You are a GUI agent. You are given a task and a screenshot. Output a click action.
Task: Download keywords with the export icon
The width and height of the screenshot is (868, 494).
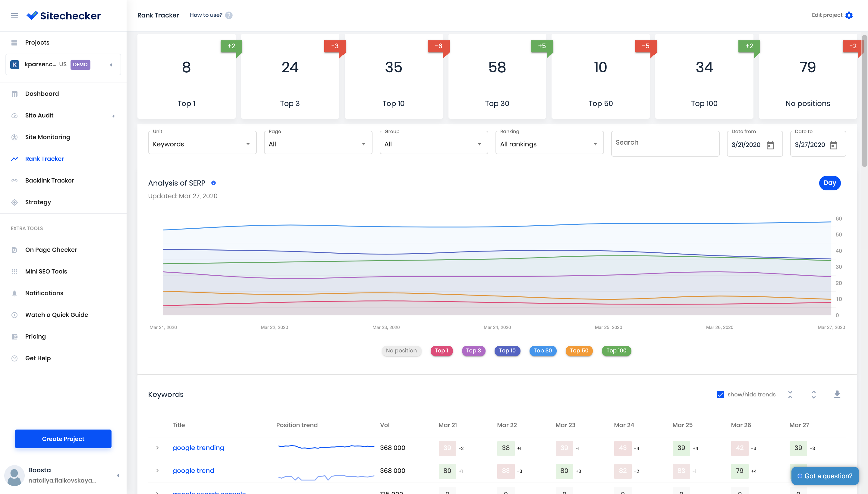tap(837, 394)
